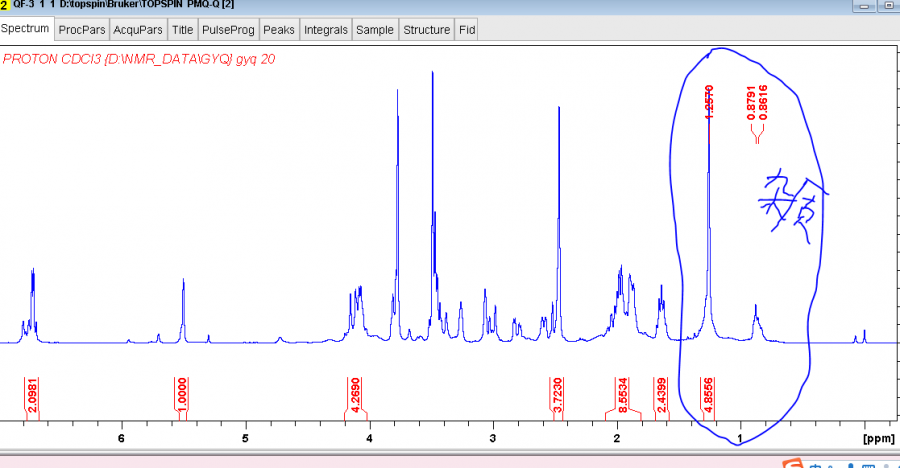Select the Title tab
900x468 pixels.
tap(183, 30)
